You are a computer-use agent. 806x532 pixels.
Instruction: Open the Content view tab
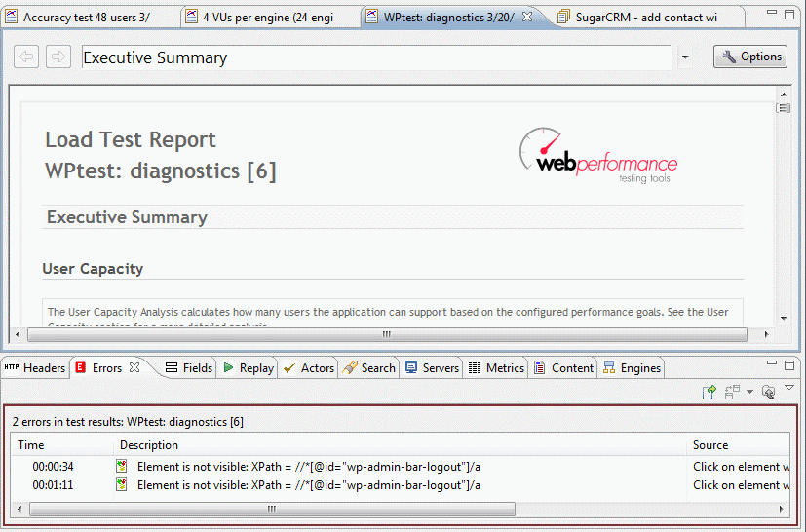point(564,368)
